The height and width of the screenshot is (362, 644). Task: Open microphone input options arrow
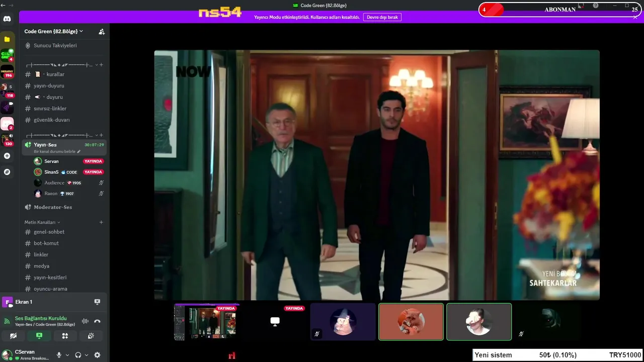pos(67,355)
